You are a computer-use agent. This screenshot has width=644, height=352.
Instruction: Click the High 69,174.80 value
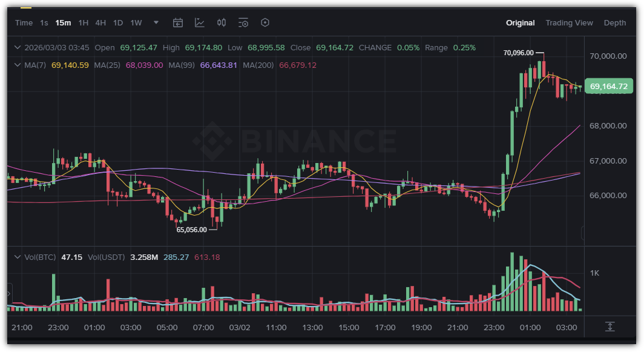[203, 48]
